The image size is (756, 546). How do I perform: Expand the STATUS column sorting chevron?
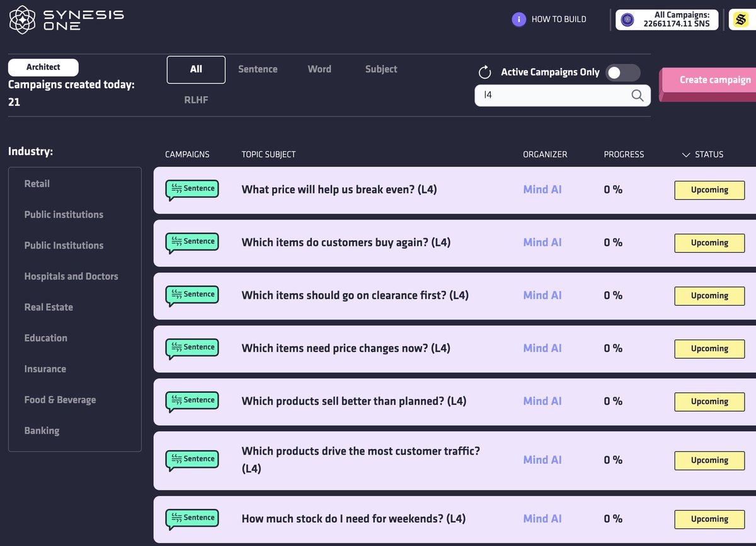[x=687, y=154]
